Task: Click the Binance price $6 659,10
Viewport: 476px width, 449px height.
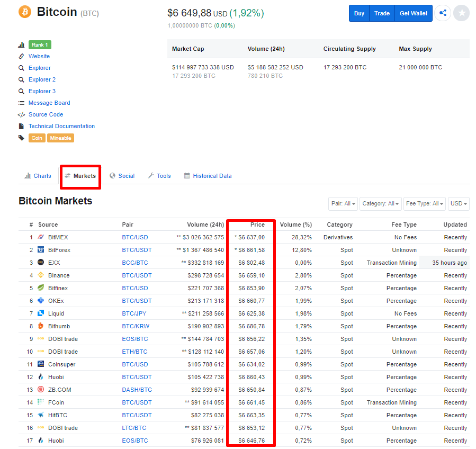Action: [252, 275]
